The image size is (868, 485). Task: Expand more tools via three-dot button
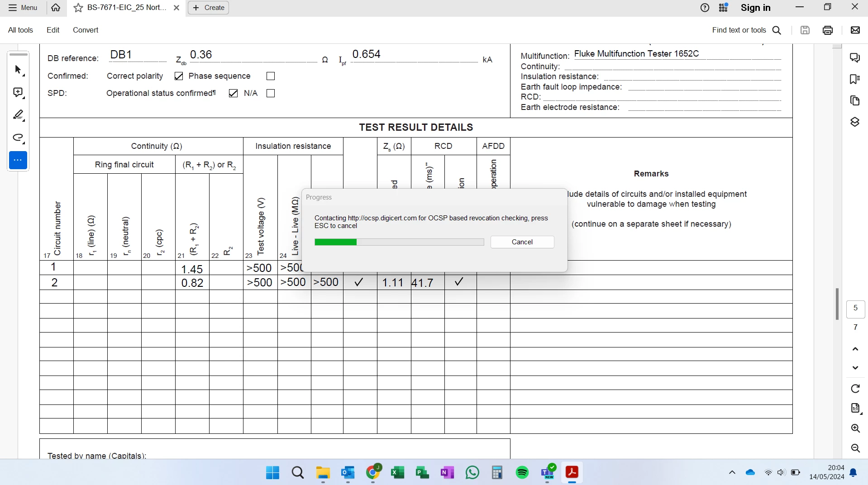pos(18,160)
